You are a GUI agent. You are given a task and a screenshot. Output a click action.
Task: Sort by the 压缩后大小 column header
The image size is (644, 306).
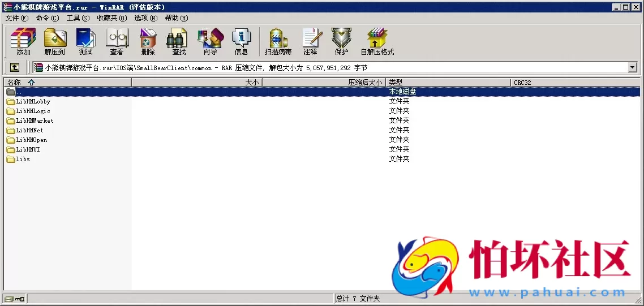(324, 83)
